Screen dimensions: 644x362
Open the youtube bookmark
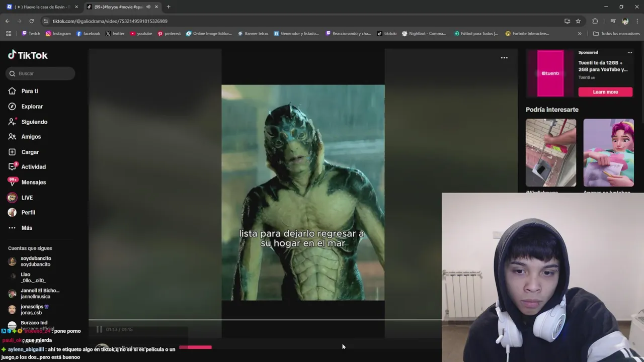point(141,34)
